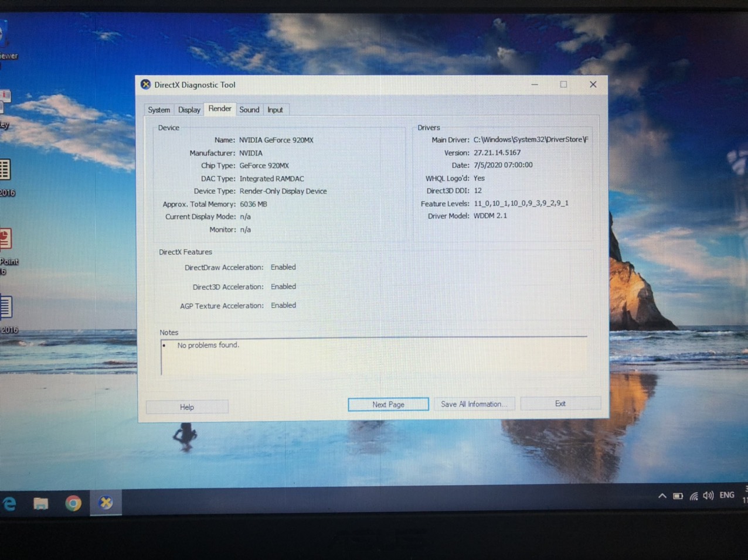Image resolution: width=748 pixels, height=560 pixels.
Task: Minimize the DirectX Diagnostic Tool window
Action: [535, 84]
